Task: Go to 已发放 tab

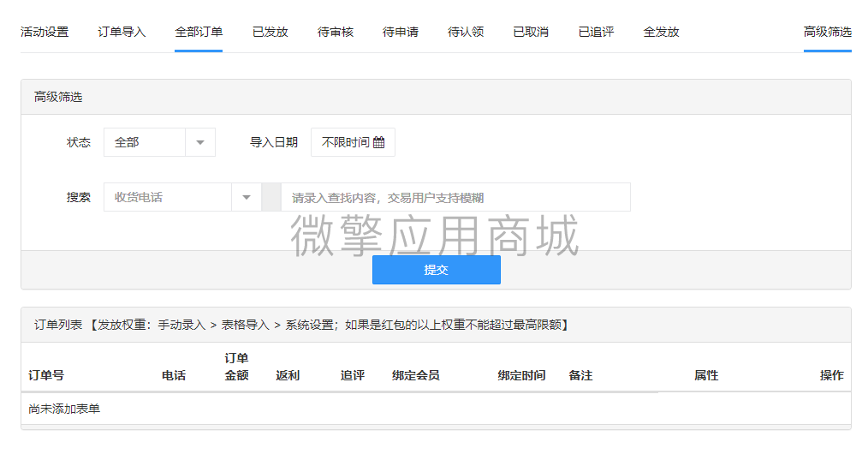Action: [271, 33]
